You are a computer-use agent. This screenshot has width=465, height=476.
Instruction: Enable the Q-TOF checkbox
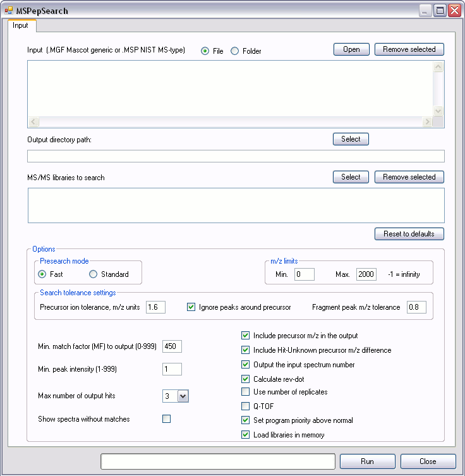pos(246,406)
